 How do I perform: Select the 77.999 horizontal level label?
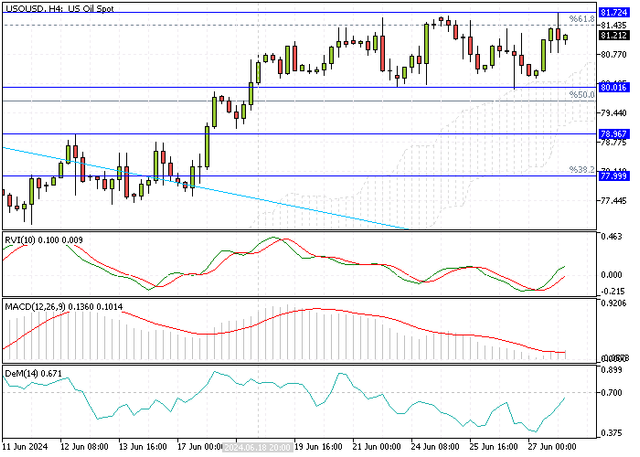[613, 176]
